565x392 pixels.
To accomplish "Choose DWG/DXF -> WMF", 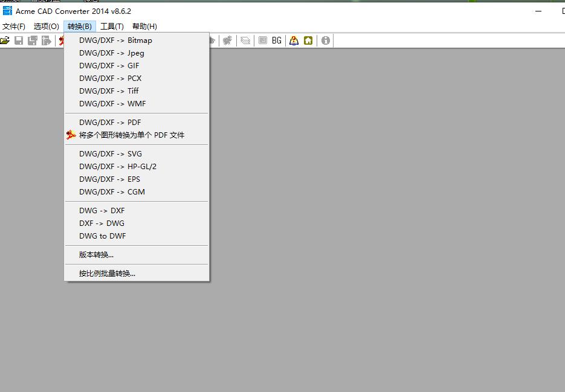I will pyautogui.click(x=137, y=103).
